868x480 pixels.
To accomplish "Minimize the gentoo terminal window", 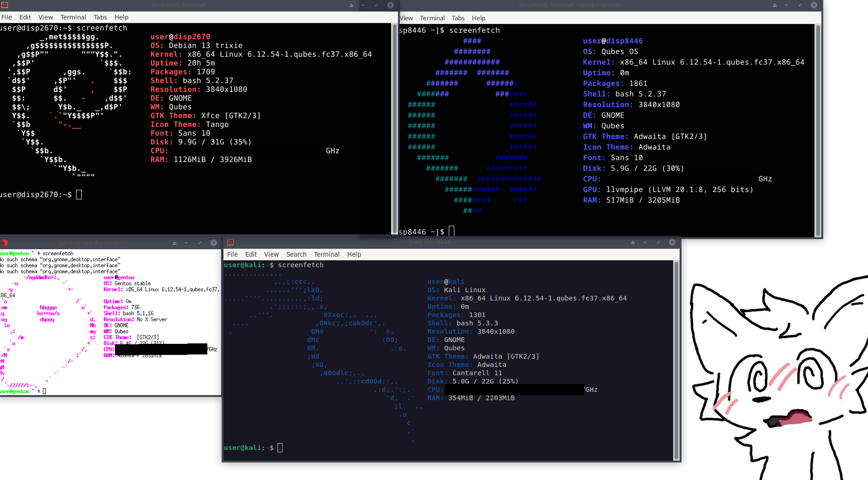I will coord(186,242).
